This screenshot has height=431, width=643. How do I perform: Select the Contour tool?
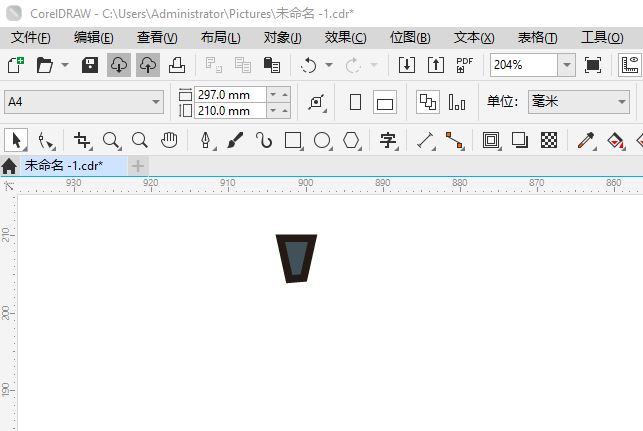coord(491,140)
